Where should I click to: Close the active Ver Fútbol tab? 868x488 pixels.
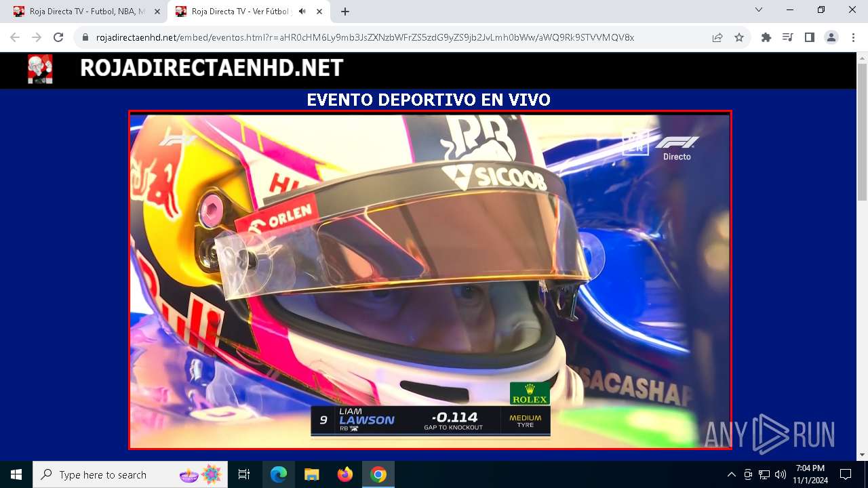point(319,12)
